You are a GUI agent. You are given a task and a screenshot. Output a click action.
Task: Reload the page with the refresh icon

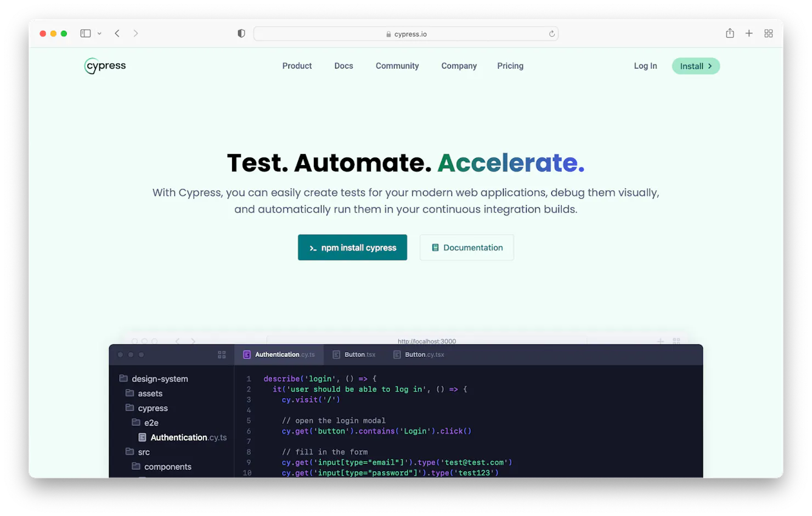(552, 33)
